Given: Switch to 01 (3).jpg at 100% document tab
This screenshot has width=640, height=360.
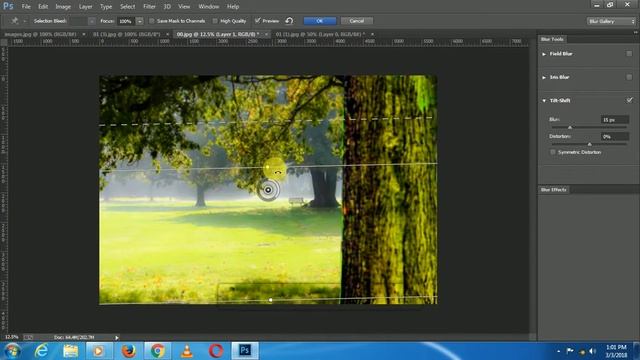Looking at the screenshot, I should click(127, 34).
